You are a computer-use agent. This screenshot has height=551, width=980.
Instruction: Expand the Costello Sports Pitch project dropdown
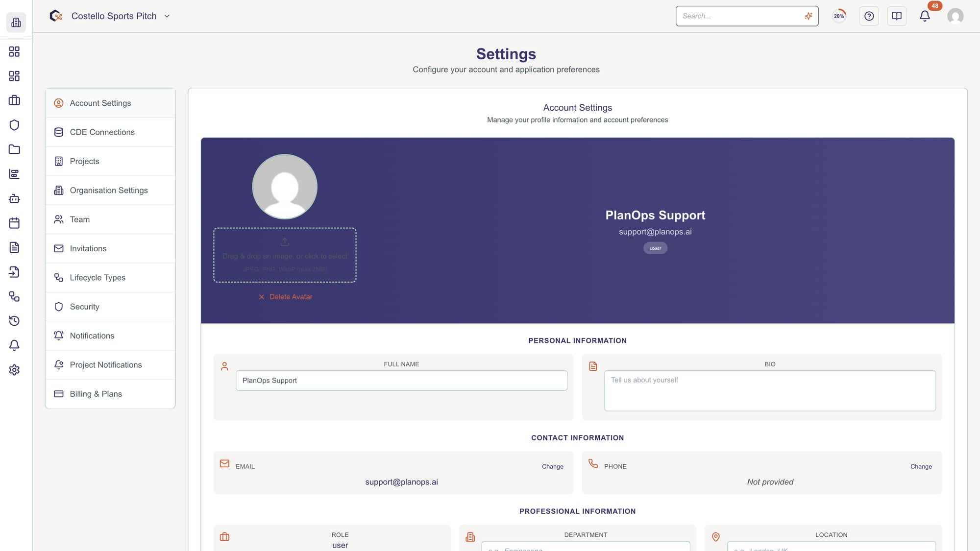[x=167, y=16]
